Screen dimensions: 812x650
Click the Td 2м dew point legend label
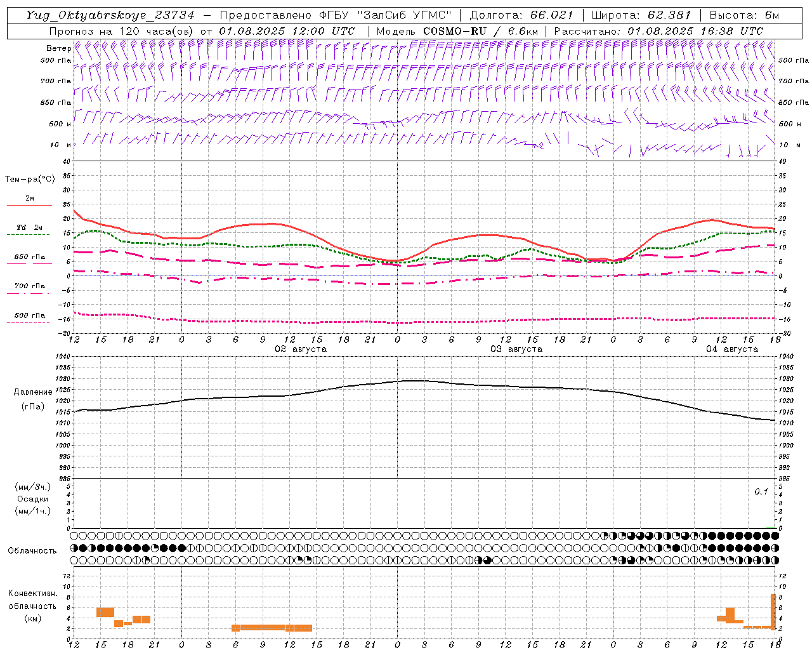(x=30, y=227)
